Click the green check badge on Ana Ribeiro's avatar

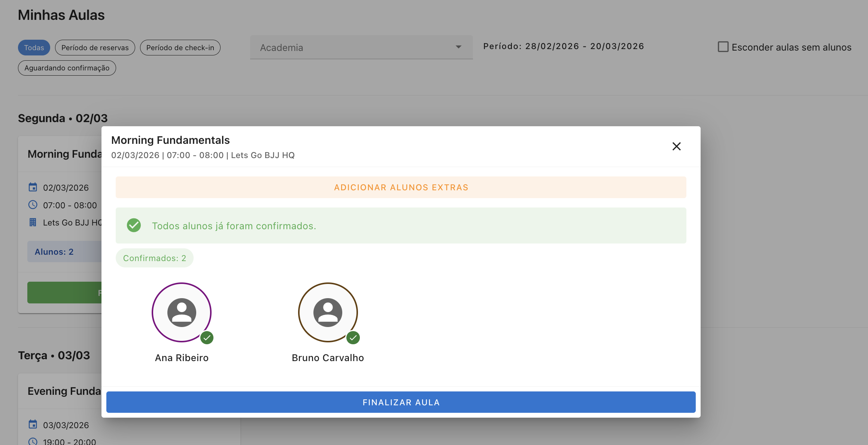[x=207, y=338]
